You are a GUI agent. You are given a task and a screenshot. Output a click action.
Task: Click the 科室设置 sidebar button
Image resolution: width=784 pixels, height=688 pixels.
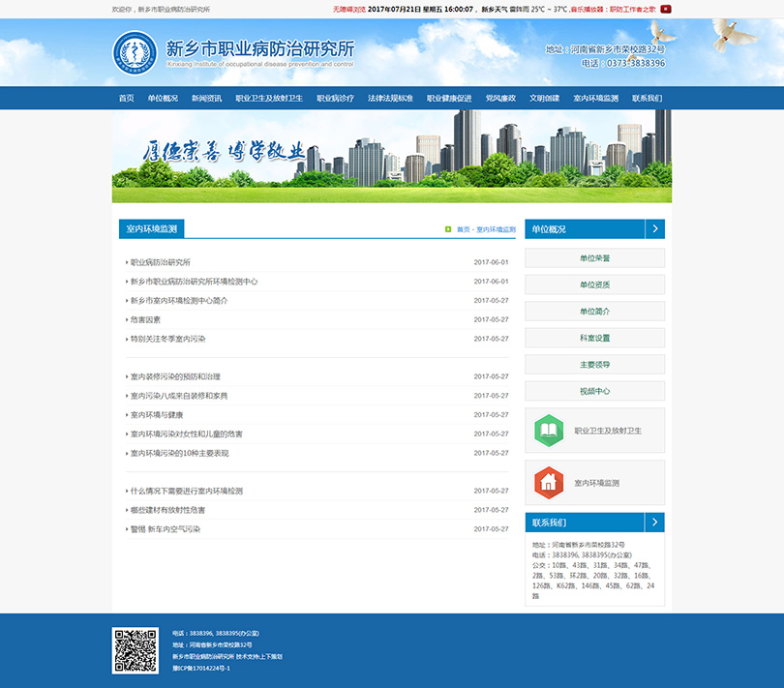pos(594,339)
